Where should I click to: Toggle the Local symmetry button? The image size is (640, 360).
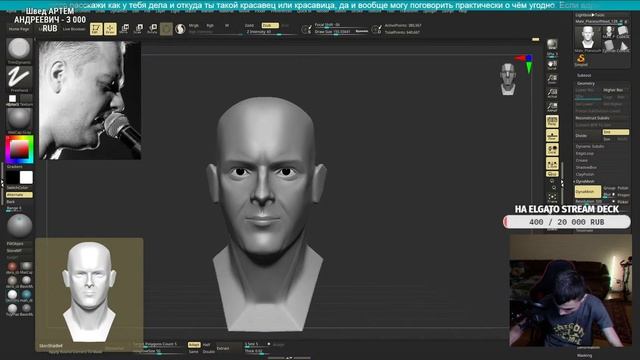[x=552, y=149]
